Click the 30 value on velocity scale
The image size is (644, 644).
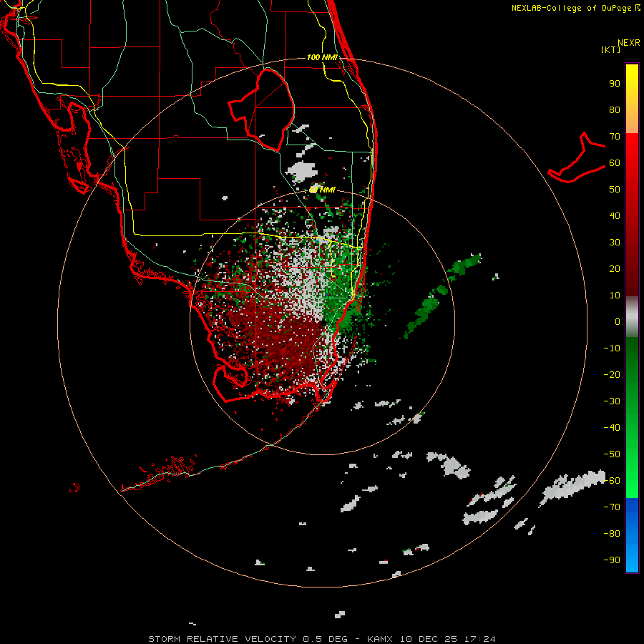point(615,243)
